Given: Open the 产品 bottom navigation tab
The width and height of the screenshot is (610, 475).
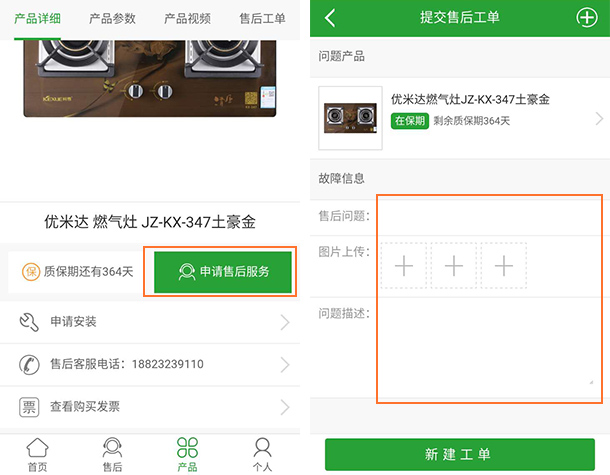Looking at the screenshot, I should 188,454.
